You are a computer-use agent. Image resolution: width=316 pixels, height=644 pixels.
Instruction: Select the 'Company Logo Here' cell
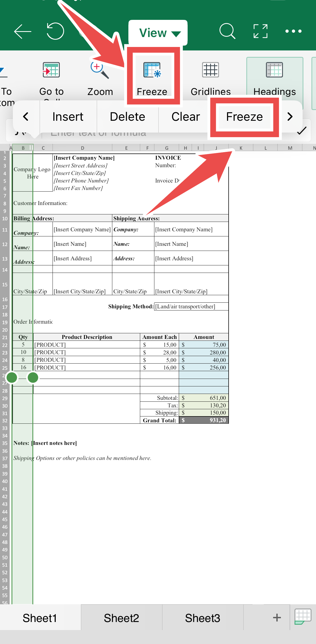point(32,173)
